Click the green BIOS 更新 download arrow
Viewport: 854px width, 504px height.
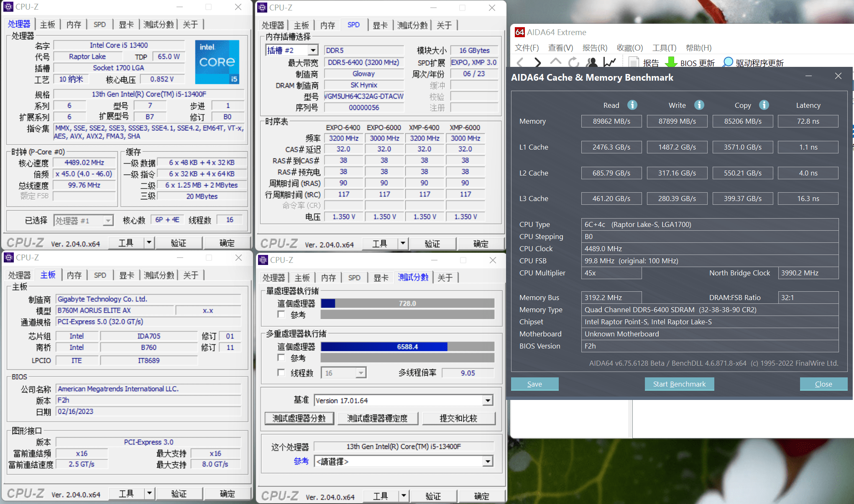click(x=671, y=63)
